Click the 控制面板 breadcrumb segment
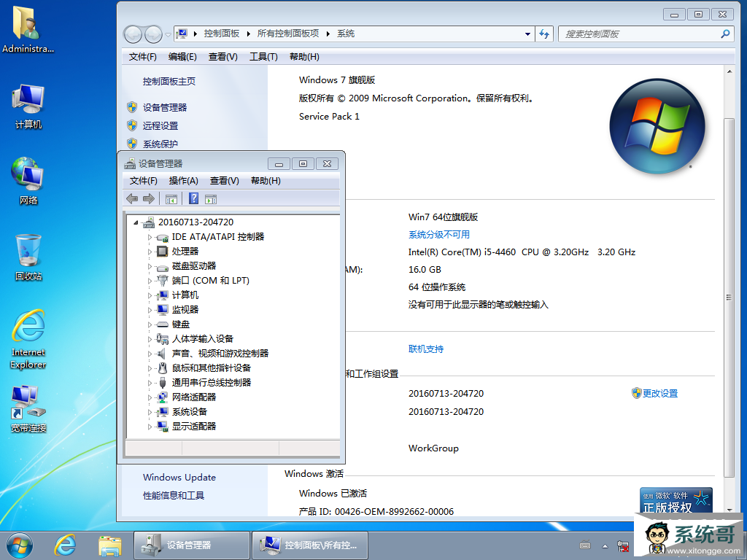Screen dimensions: 747x560 pos(222,34)
